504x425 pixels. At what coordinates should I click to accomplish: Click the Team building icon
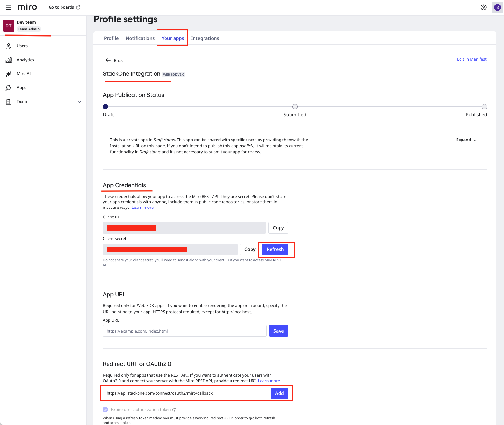tap(9, 101)
